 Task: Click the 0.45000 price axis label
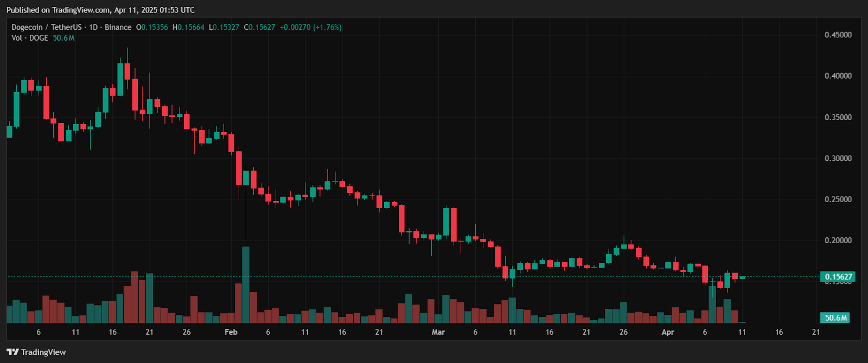[838, 35]
